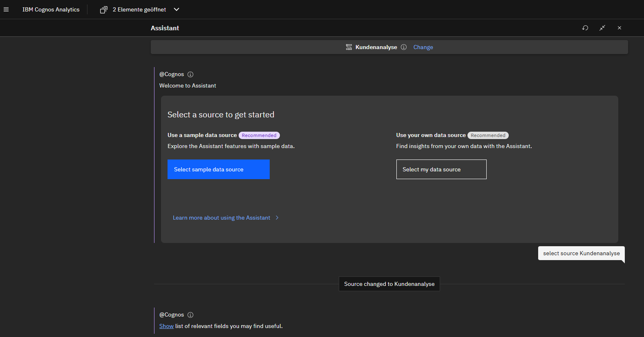Click Show to list relevant fields
Screen dimensions: 644x337
(x=166, y=326)
